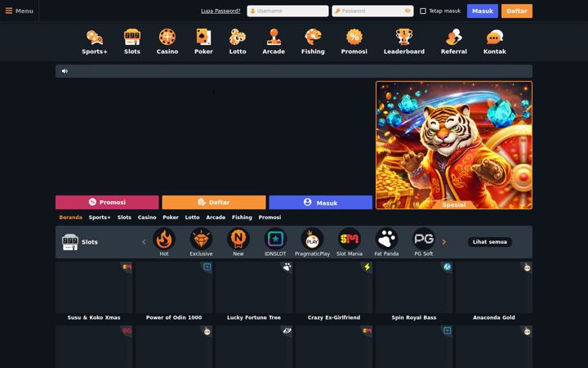The image size is (588, 368).
Task: Open the Sports+ category icon
Action: [95, 37]
